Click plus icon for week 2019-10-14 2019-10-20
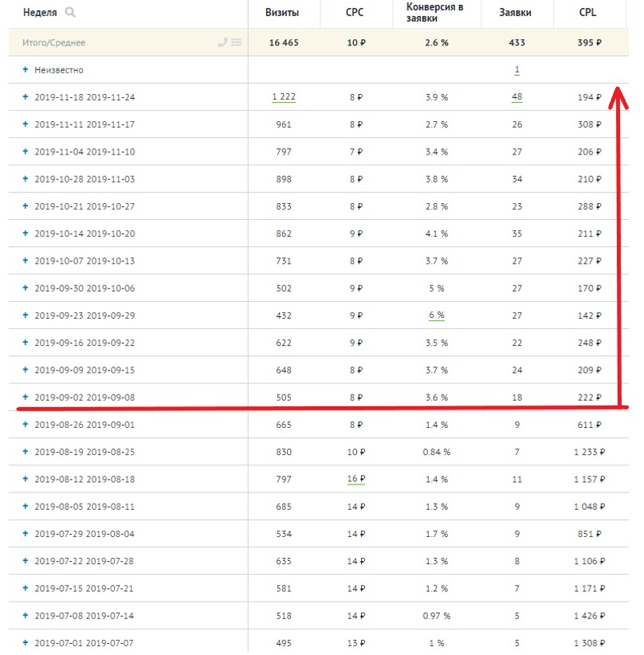Viewport: 644px width, 655px height. (26, 233)
